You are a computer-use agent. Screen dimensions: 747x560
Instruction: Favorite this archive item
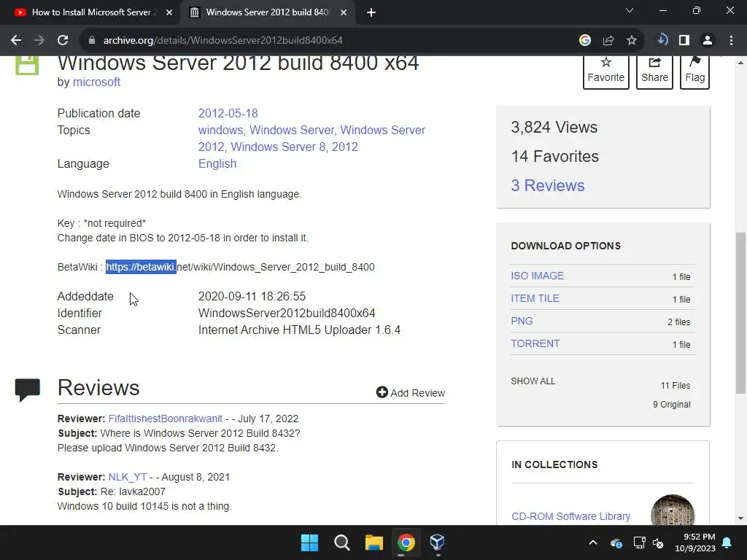(606, 71)
